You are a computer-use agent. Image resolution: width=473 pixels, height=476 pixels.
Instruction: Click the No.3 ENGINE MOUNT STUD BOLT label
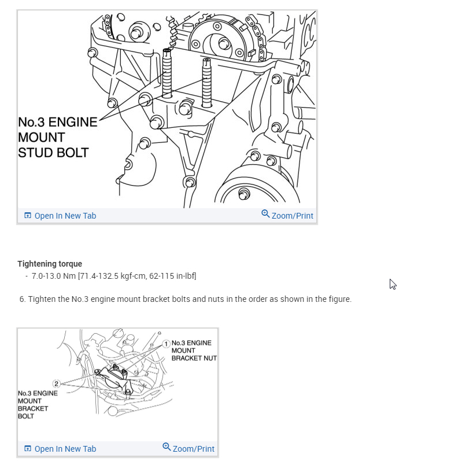pos(58,137)
